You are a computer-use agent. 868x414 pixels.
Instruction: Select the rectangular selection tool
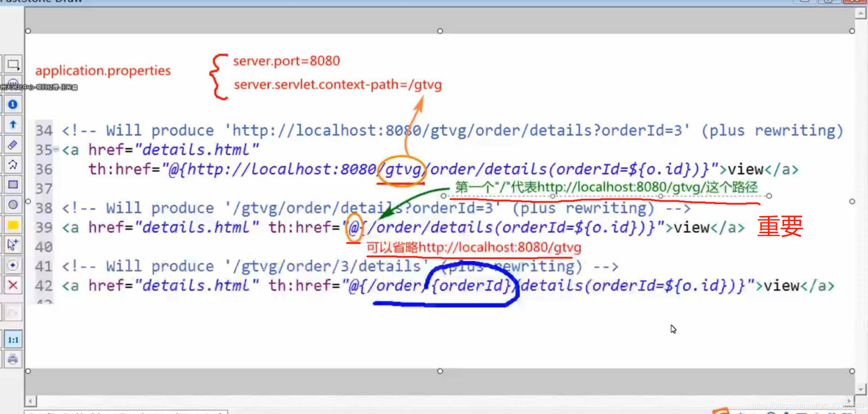pos(13,65)
